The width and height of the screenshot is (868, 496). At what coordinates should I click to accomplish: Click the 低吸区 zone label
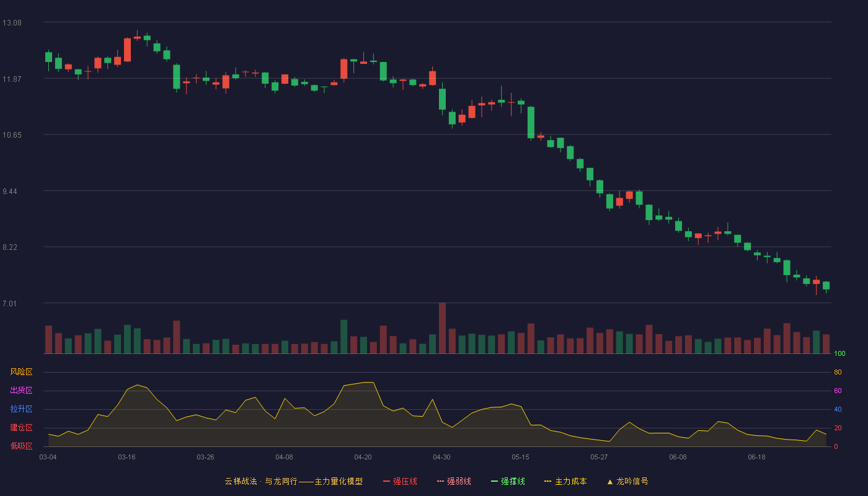coord(21,446)
